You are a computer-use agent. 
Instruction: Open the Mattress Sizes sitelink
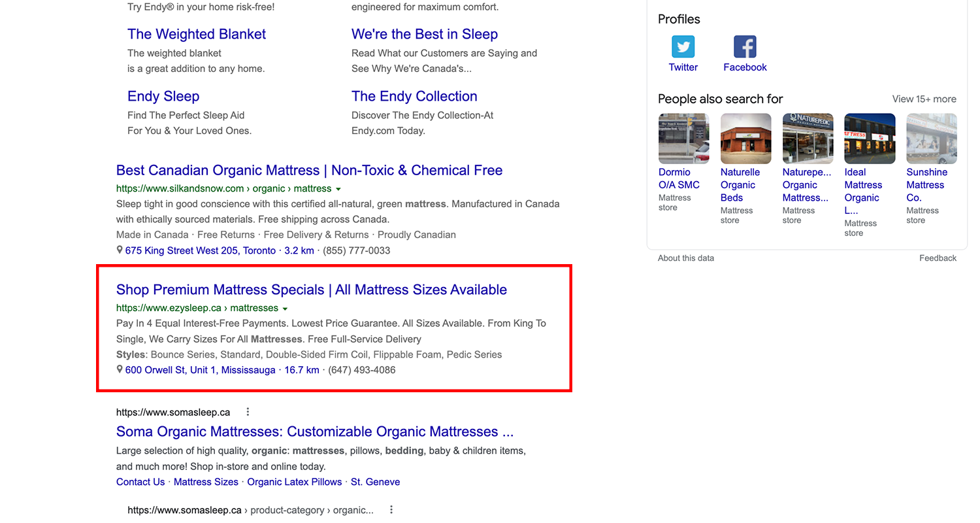pos(206,482)
